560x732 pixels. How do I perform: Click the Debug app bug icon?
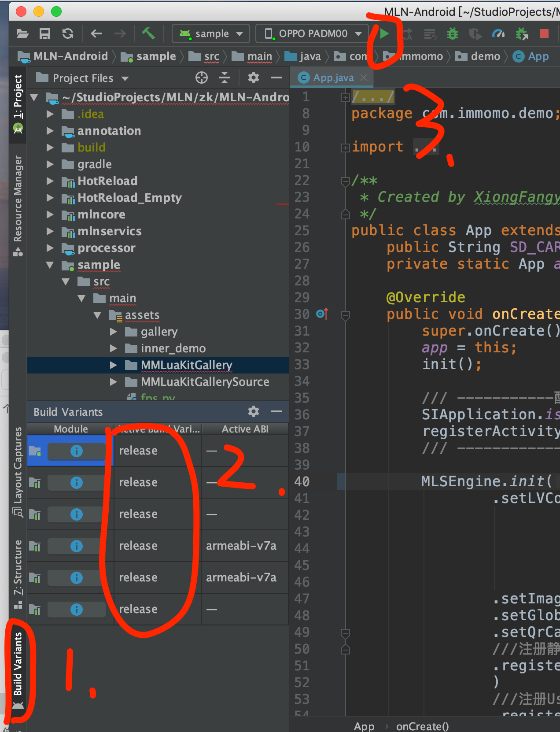[x=453, y=34]
